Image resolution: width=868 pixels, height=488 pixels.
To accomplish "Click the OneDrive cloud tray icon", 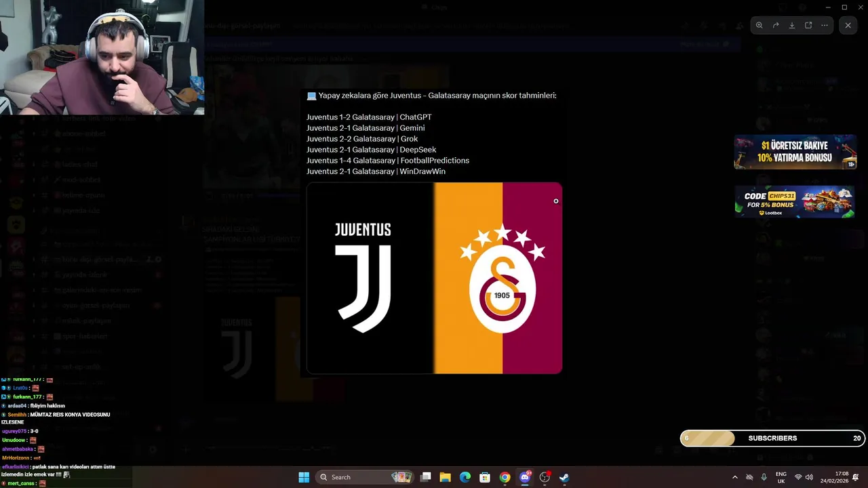I will [x=749, y=477].
